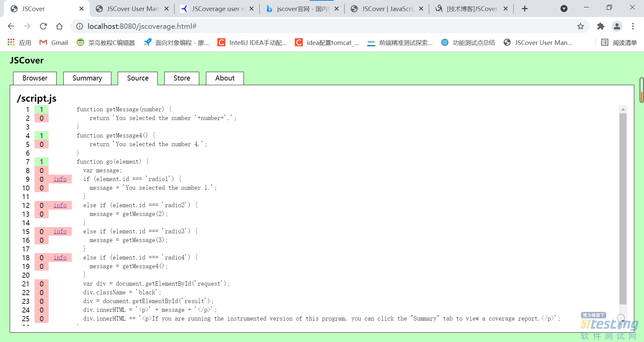Reload the current page
Image resolution: width=644 pixels, height=342 pixels.
43,26
